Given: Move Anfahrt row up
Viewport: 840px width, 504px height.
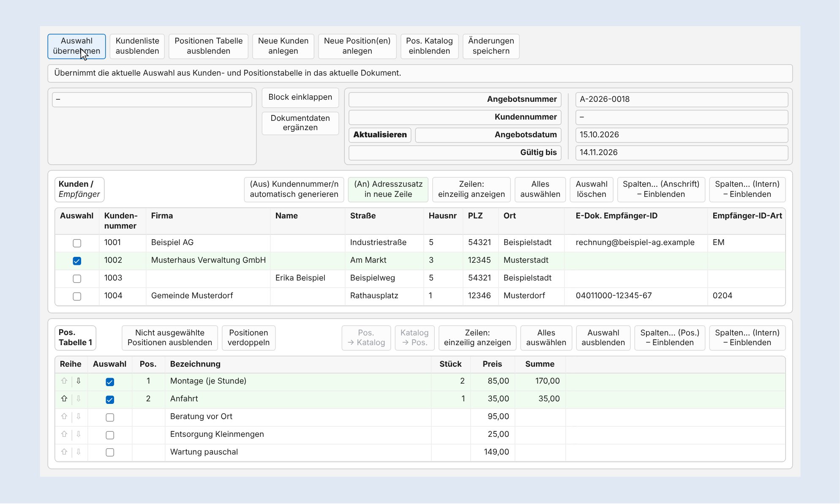Looking at the screenshot, I should click(x=64, y=399).
